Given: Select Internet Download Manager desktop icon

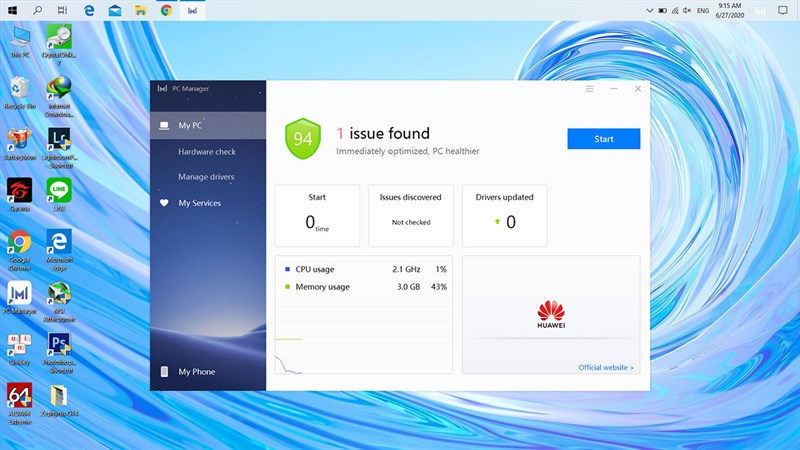Looking at the screenshot, I should (59, 96).
